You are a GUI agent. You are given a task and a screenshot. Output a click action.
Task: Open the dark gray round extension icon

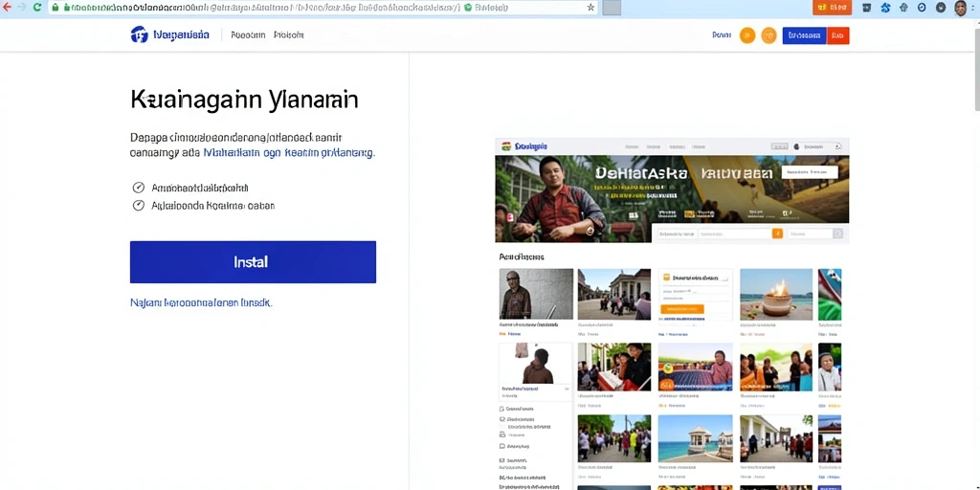pos(941,8)
